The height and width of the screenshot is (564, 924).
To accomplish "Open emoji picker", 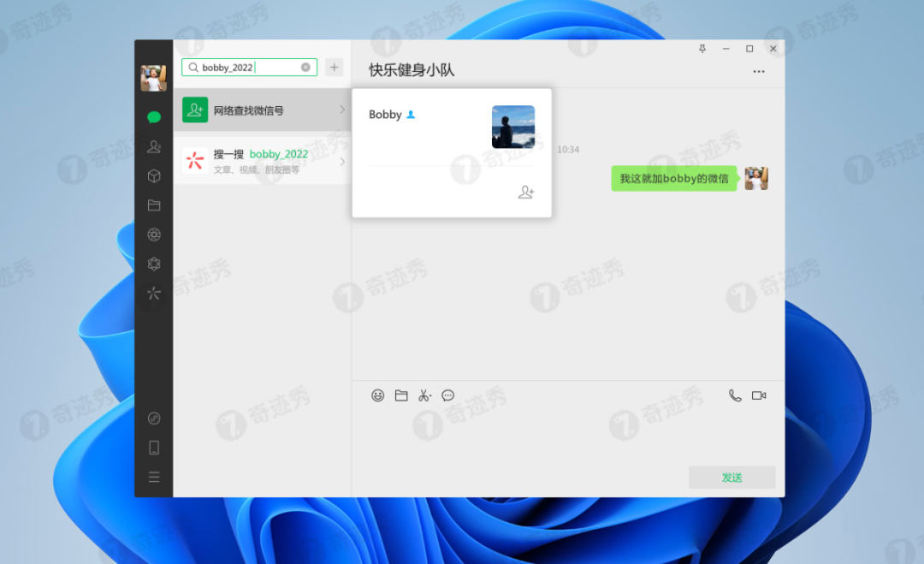I will [378, 395].
